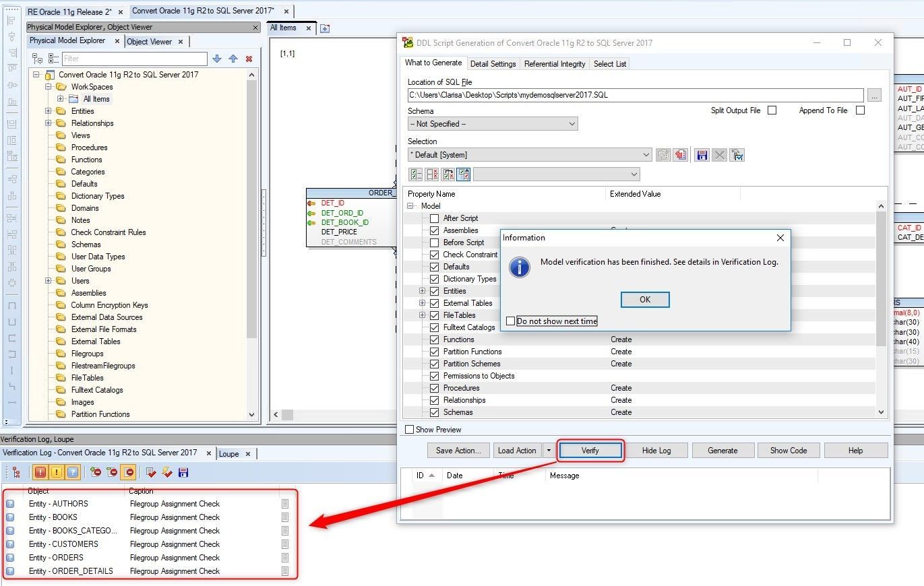The width and height of the screenshot is (924, 586).
Task: Toggle yellow warning filter in Verification Log
Action: click(x=57, y=472)
